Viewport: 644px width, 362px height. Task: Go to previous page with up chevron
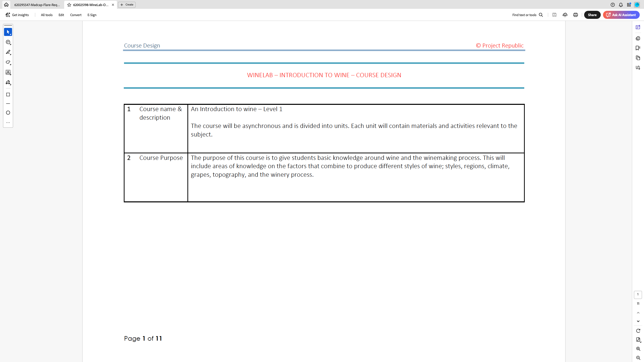click(638, 313)
